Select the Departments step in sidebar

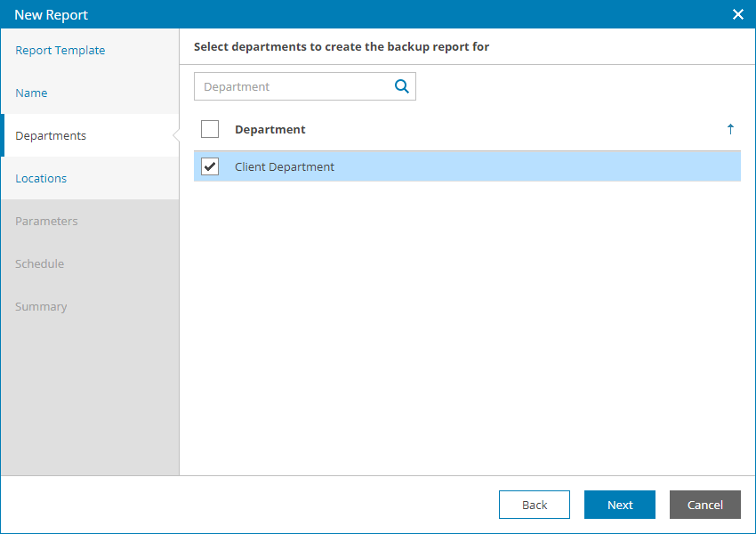(51, 136)
